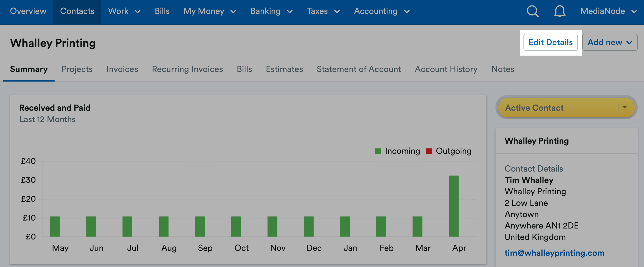The width and height of the screenshot is (644, 267).
Task: Click the January incoming bar
Action: (345, 227)
